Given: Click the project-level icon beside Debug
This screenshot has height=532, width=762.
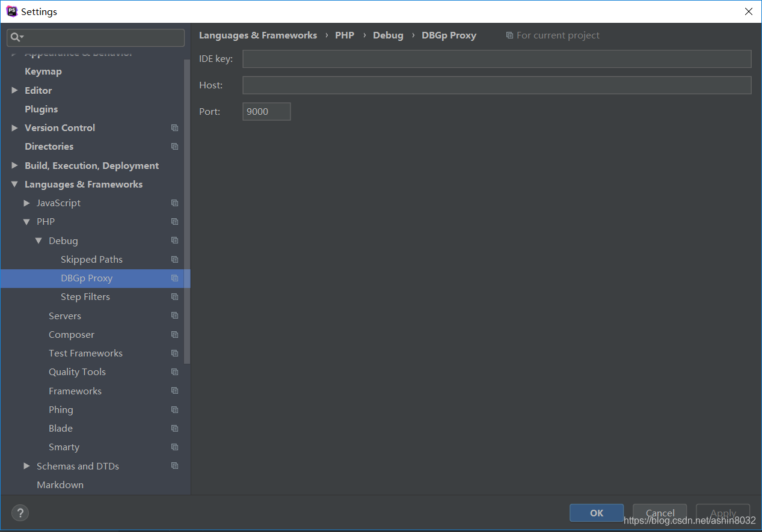Looking at the screenshot, I should (x=174, y=240).
